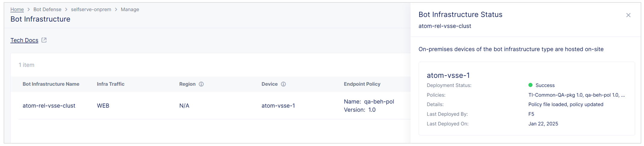Close the Bot Infrastructure Status panel
Image resolution: width=644 pixels, height=146 pixels.
[628, 15]
